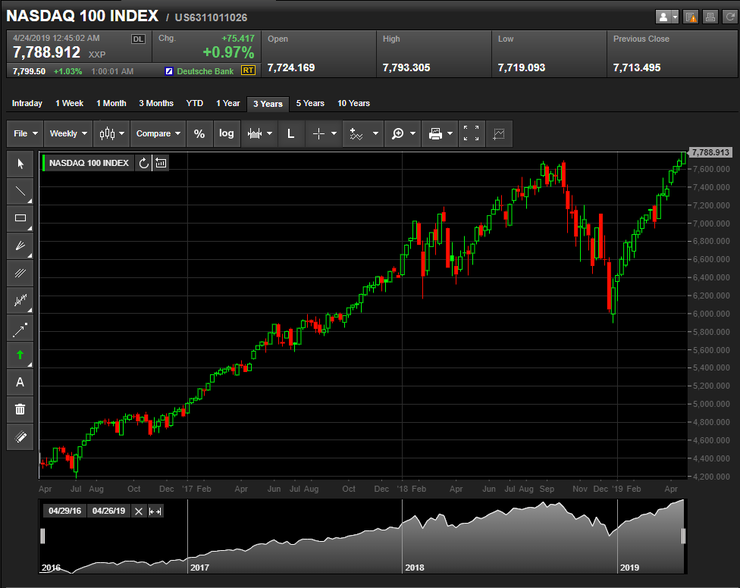740x588 pixels.
Task: Click the Previous Close value 7,713.495
Action: pyautogui.click(x=637, y=67)
